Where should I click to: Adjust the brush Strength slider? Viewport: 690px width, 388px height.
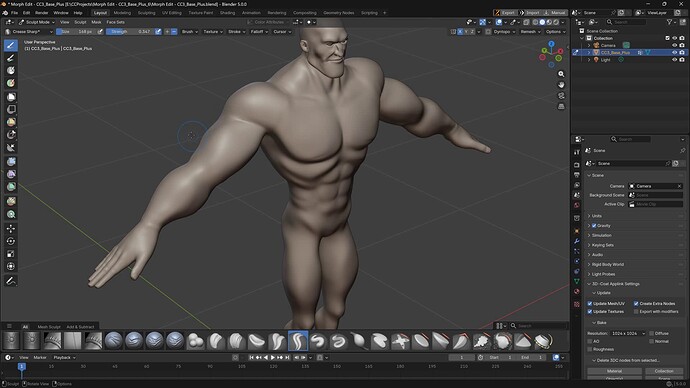(x=130, y=32)
